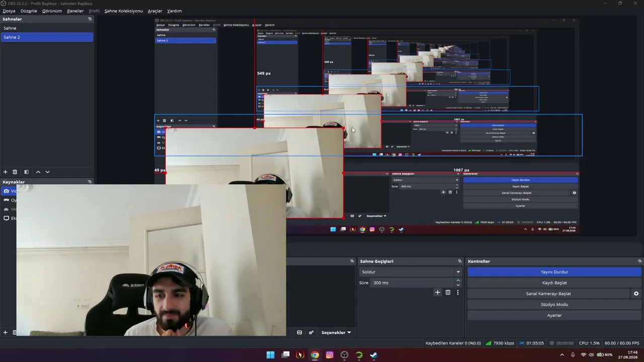Open Dosya menu
The height and width of the screenshot is (362, 644).
(9, 11)
